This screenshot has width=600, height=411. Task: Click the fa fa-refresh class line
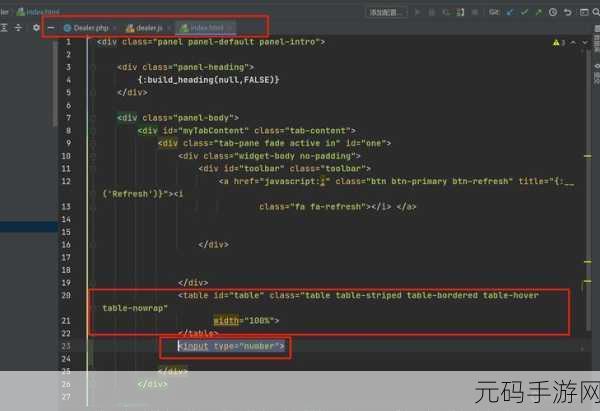[338, 207]
